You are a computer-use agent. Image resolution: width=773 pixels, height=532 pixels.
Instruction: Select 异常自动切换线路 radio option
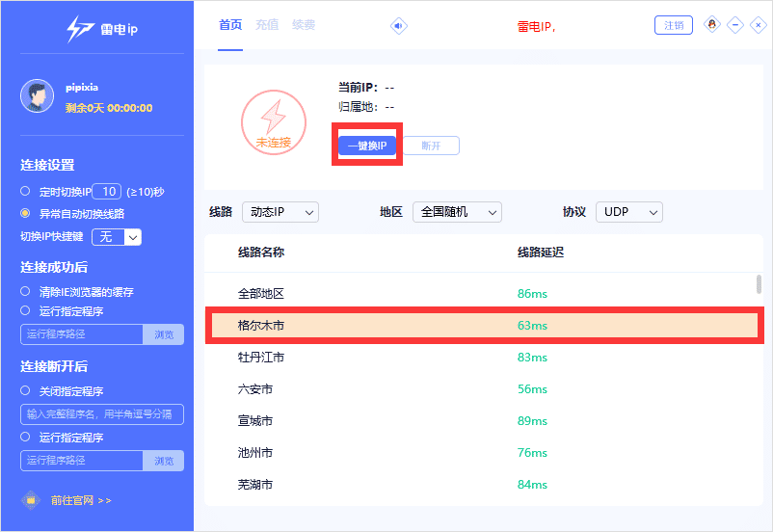point(25,214)
